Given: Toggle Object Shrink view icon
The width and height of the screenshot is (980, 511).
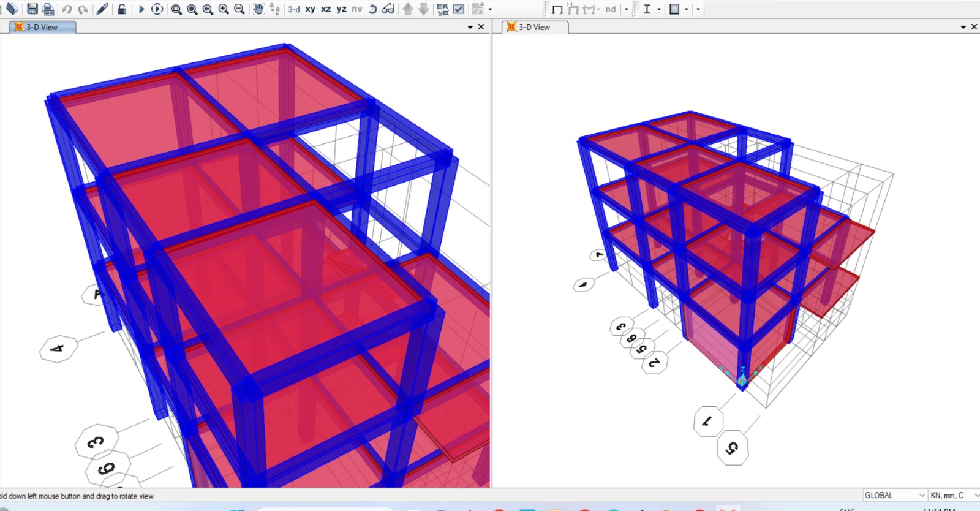Looking at the screenshot, I should (x=442, y=9).
